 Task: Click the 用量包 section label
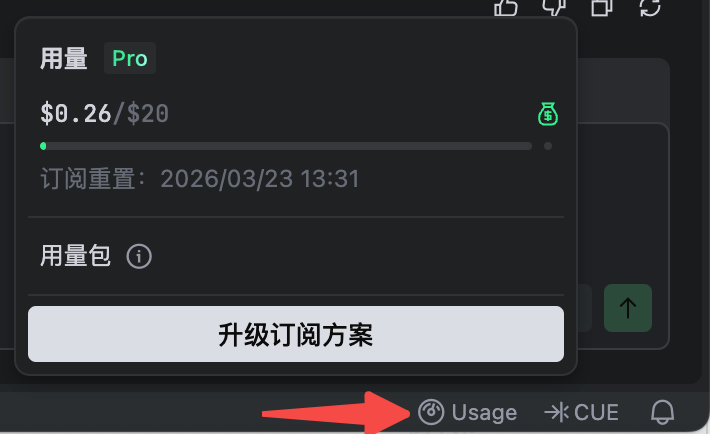(x=75, y=256)
